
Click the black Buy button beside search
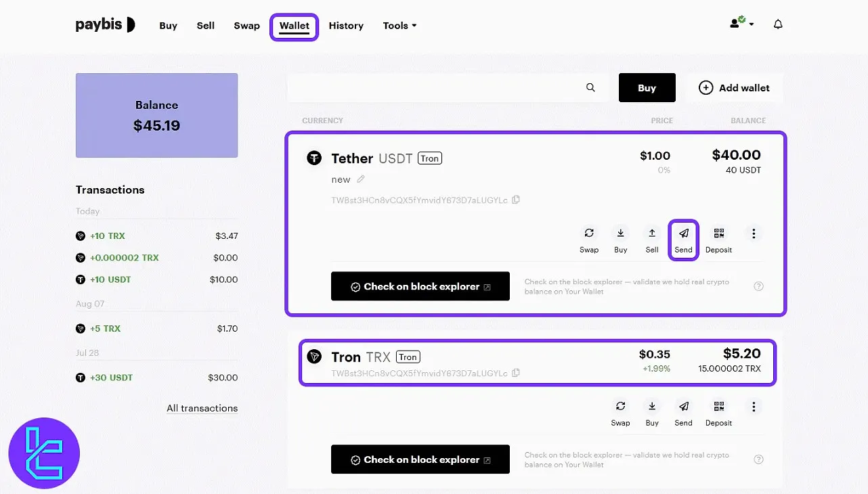point(647,88)
